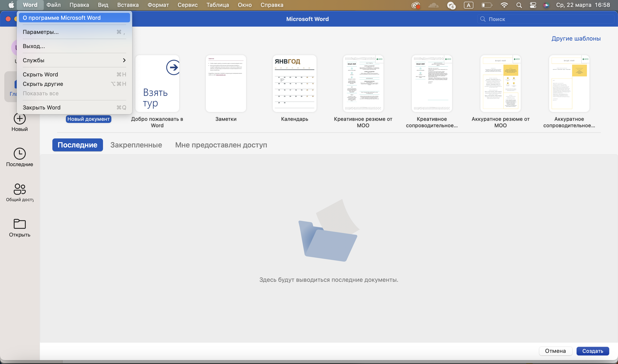Open the Recent clock icon in sidebar
618x364 pixels.
pyautogui.click(x=19, y=154)
